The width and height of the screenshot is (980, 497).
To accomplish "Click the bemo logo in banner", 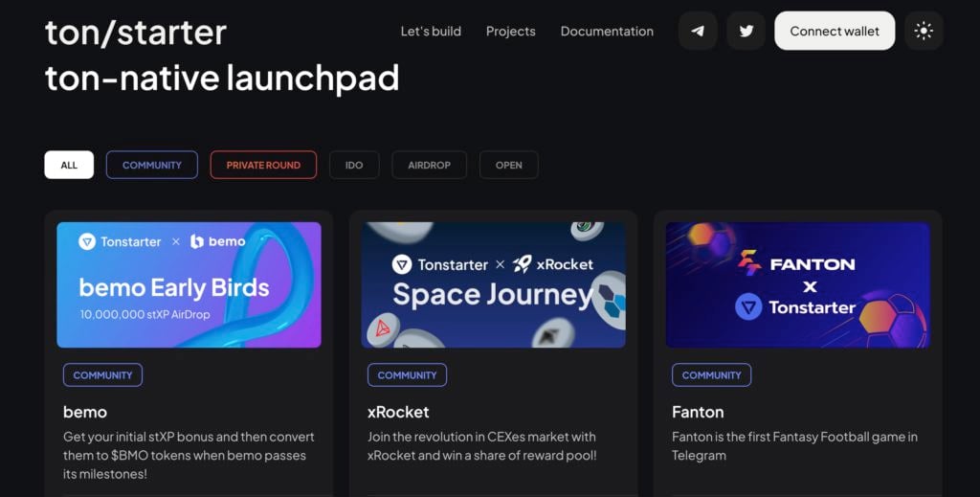I will coord(217,241).
